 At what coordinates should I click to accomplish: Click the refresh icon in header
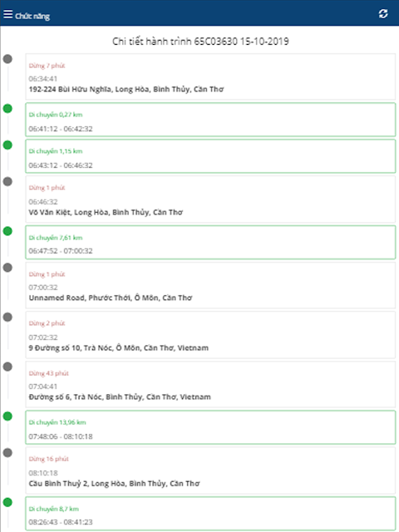click(x=383, y=14)
